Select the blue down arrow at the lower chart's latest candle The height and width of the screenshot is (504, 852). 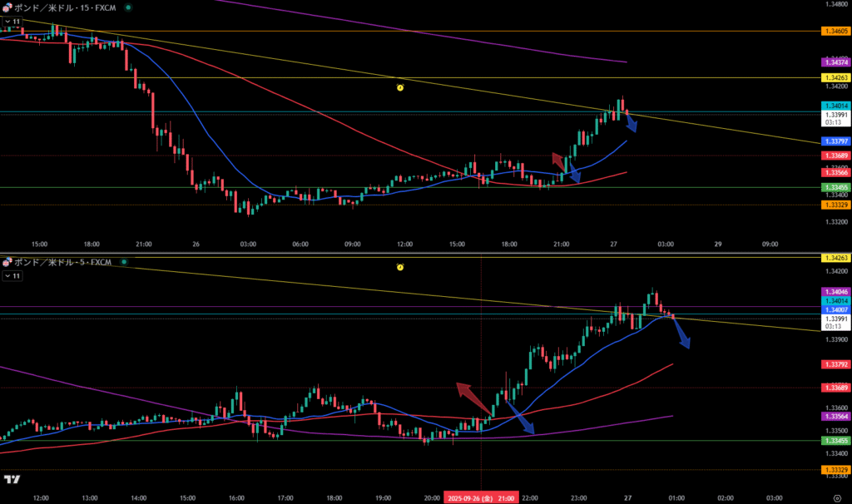(681, 334)
